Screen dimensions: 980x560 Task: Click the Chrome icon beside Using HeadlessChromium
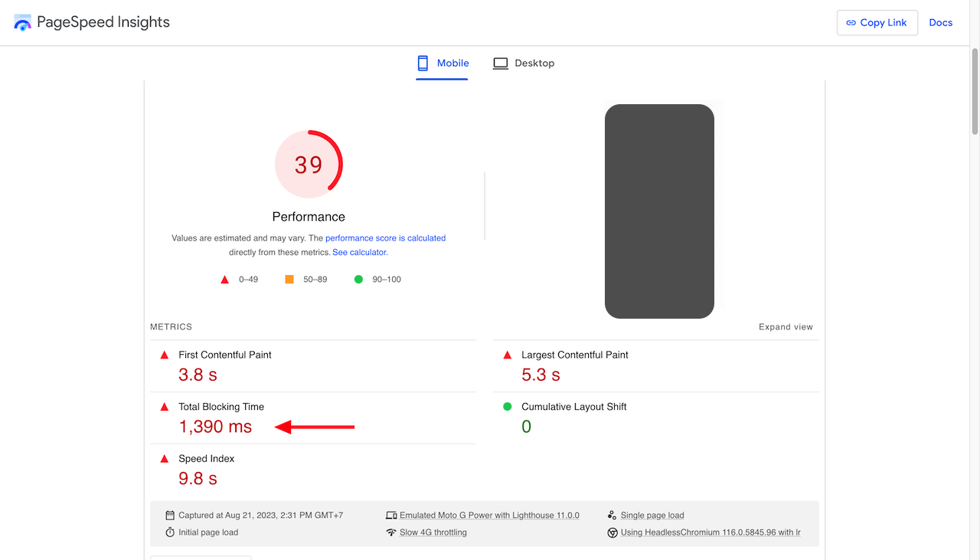pyautogui.click(x=612, y=532)
